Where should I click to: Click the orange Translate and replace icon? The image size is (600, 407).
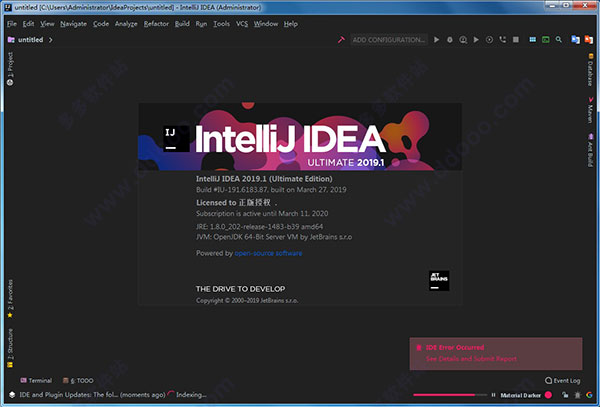(589, 40)
